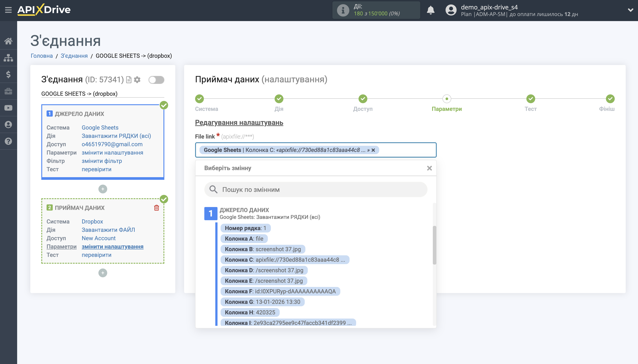Open notifications via the bell icon
The height and width of the screenshot is (364, 638).
click(431, 10)
